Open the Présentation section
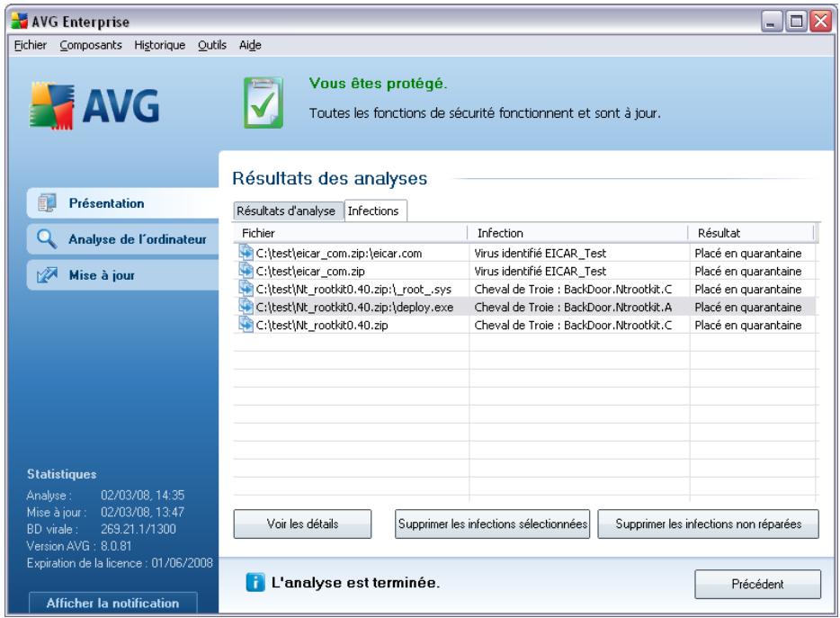This screenshot has width=840, height=618. pyautogui.click(x=122, y=203)
